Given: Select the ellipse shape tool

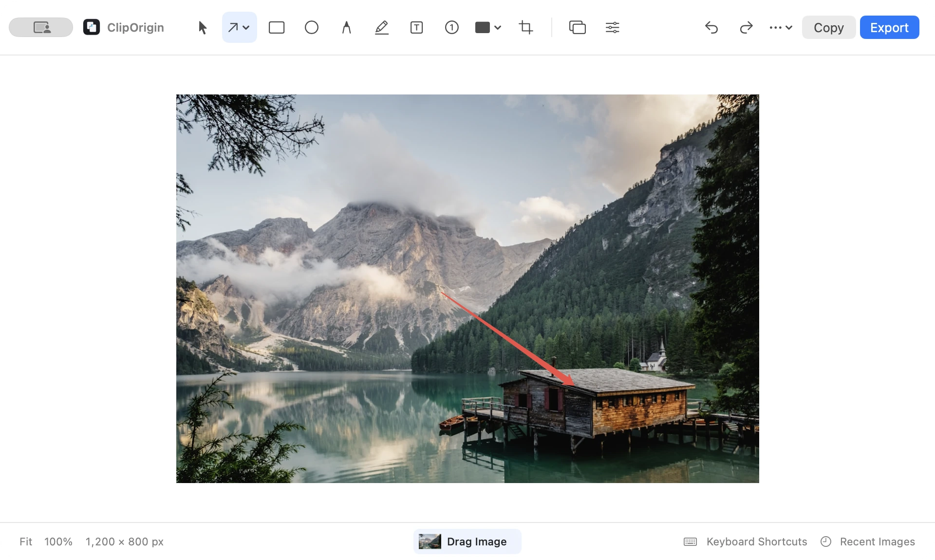Looking at the screenshot, I should pos(312,28).
